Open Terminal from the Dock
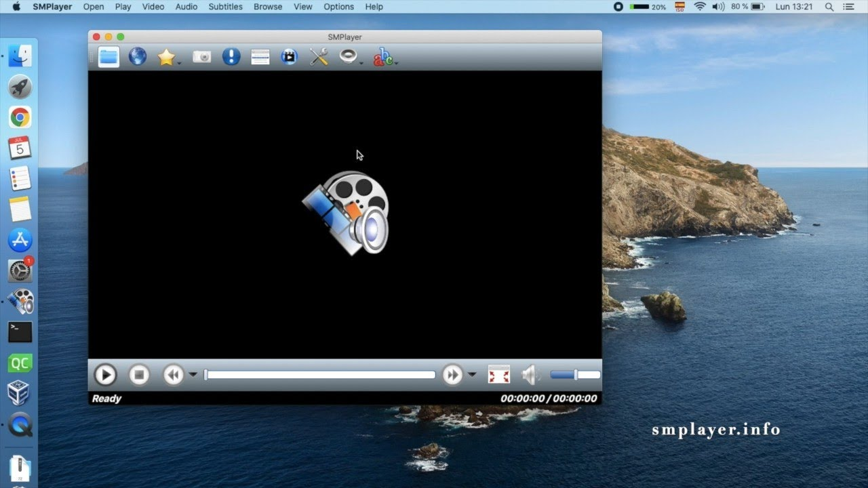The width and height of the screenshot is (868, 488). click(20, 332)
